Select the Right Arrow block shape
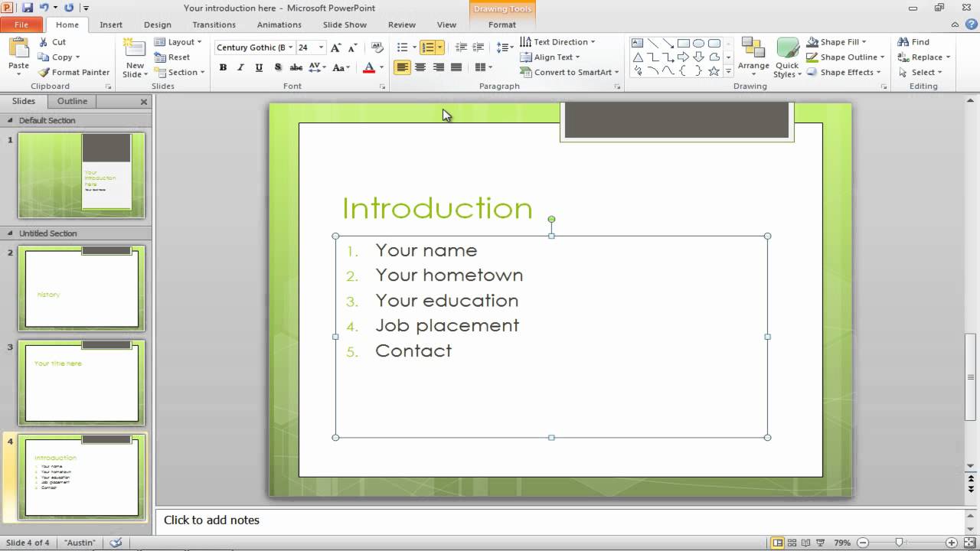Image resolution: width=980 pixels, height=551 pixels. [683, 57]
